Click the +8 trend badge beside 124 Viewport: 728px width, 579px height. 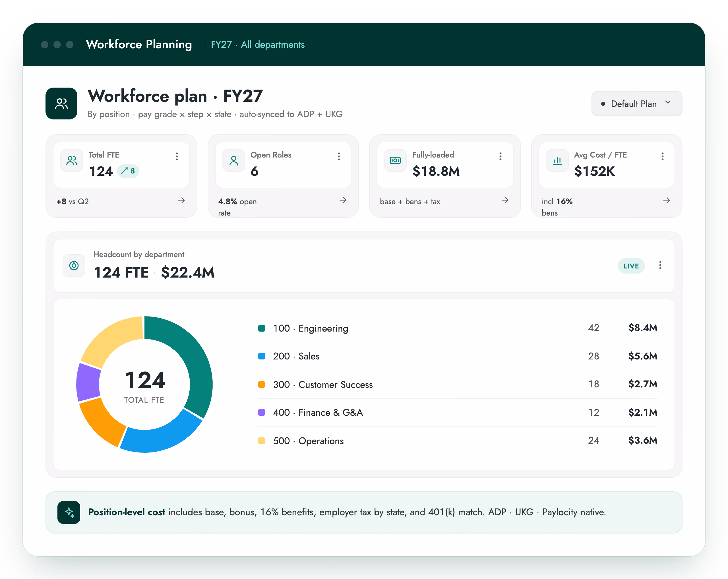128,171
